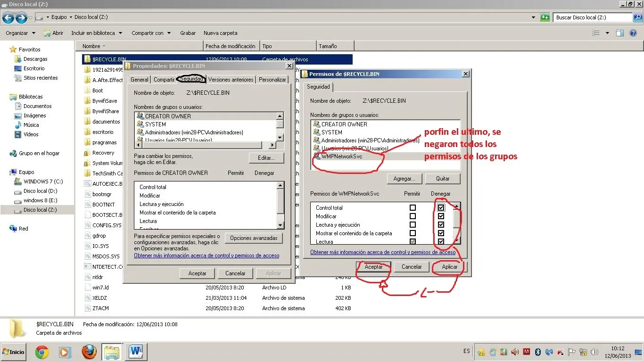Switch to Windows Explorer taskbar icon

pos(112,352)
